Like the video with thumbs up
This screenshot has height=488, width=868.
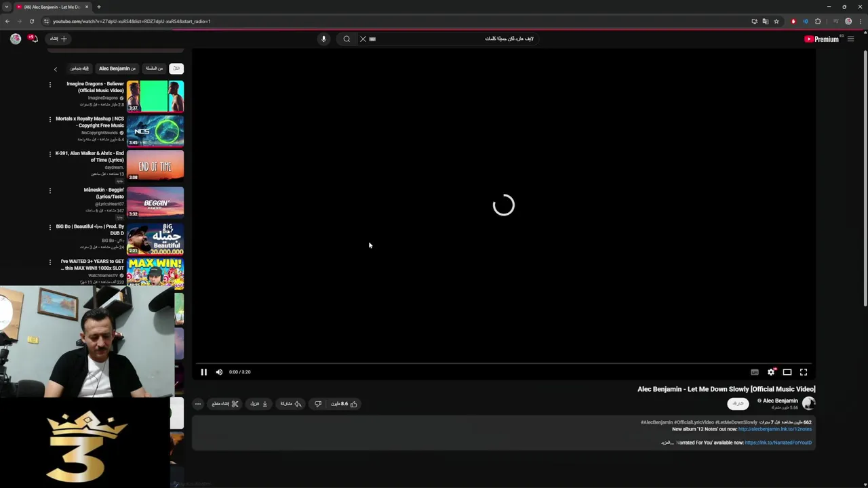pos(344,404)
